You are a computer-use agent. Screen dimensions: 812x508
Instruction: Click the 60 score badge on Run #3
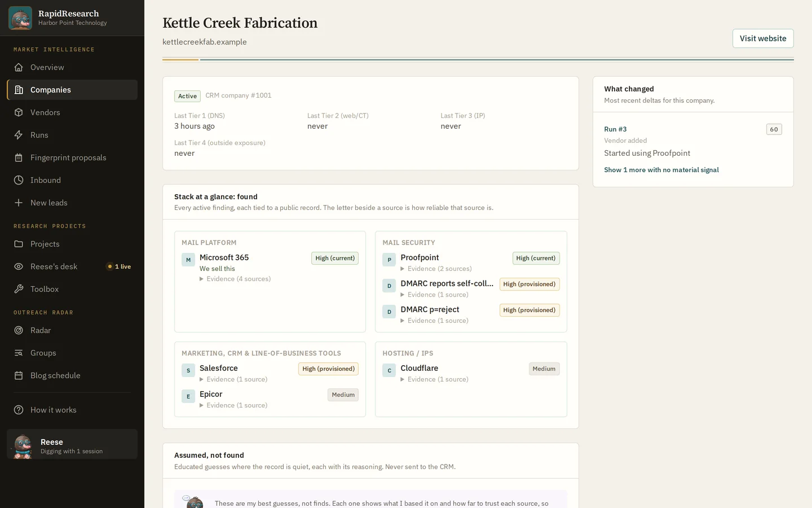pos(774,129)
